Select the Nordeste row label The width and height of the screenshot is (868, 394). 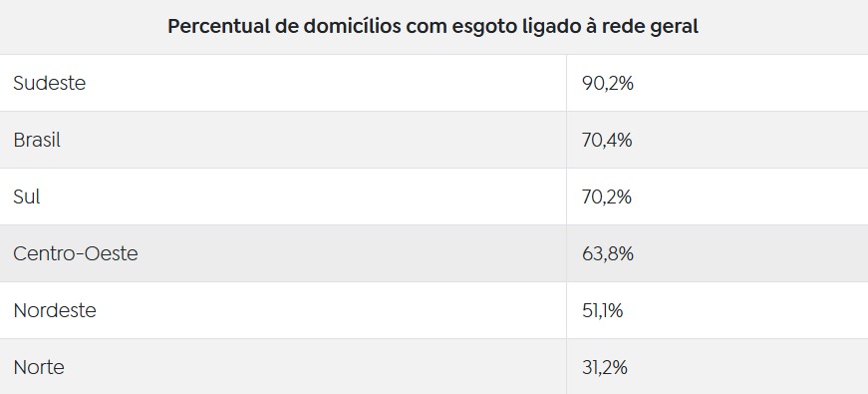54,310
